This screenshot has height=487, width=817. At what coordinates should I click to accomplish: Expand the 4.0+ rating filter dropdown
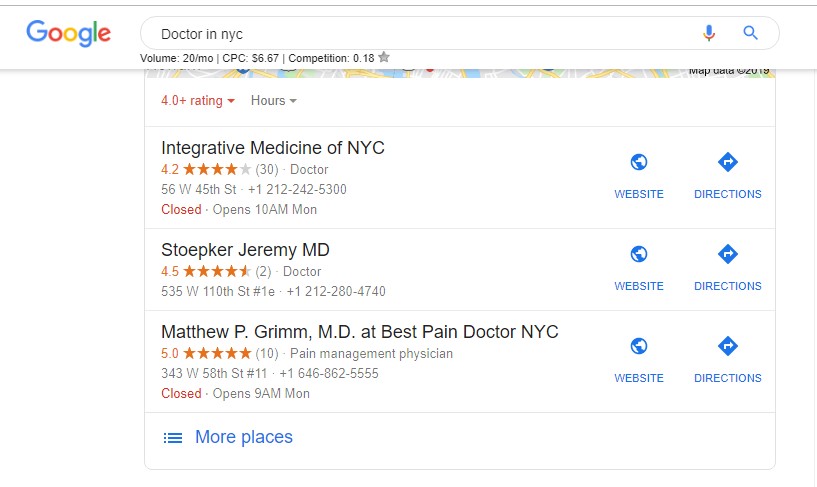198,100
